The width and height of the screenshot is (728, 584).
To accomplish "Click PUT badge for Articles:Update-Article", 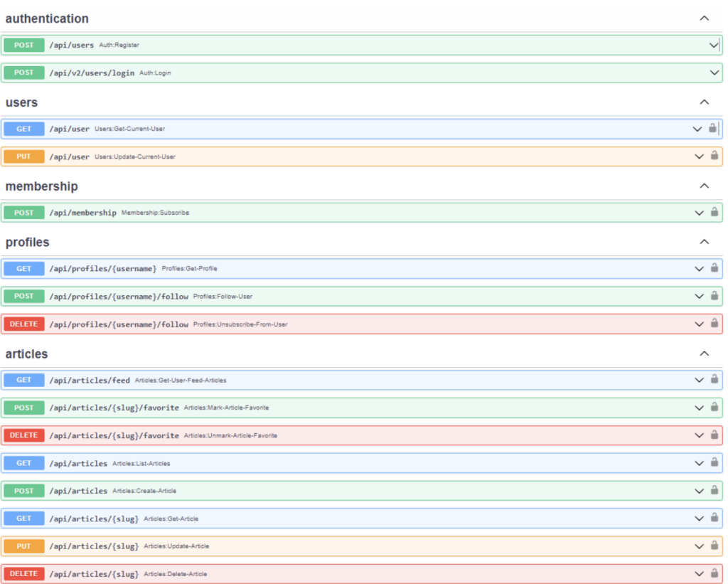I will [24, 546].
